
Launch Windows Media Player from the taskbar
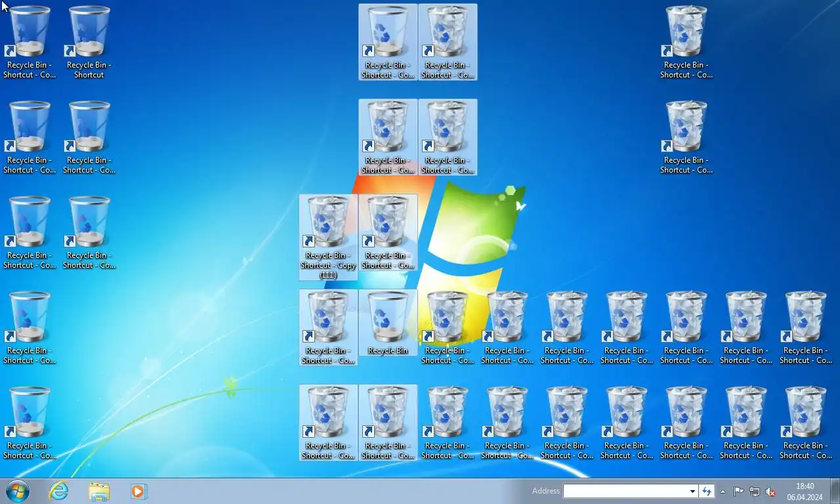click(138, 491)
